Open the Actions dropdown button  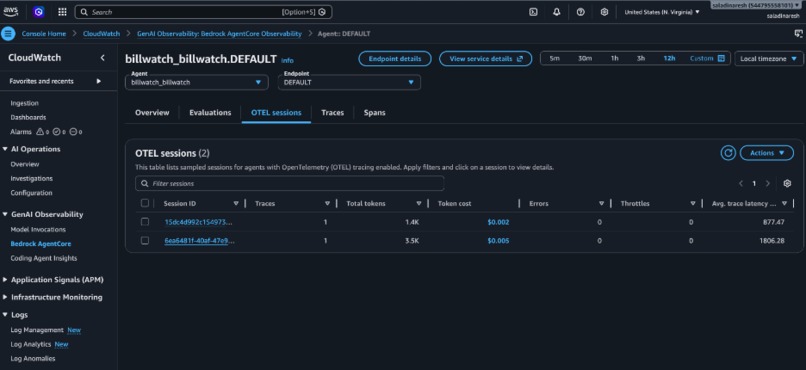(x=766, y=153)
